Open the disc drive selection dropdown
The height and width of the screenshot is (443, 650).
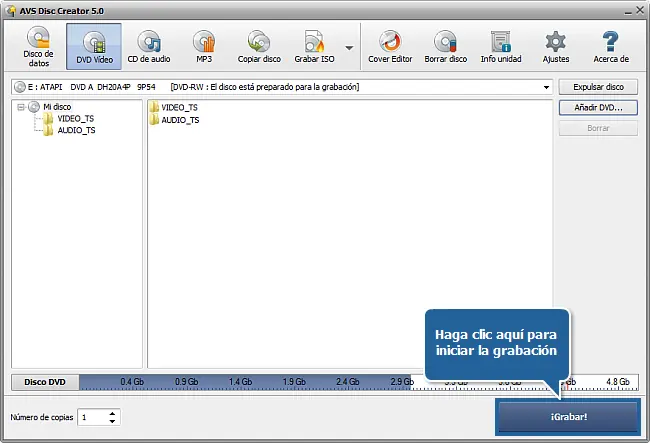tap(546, 87)
